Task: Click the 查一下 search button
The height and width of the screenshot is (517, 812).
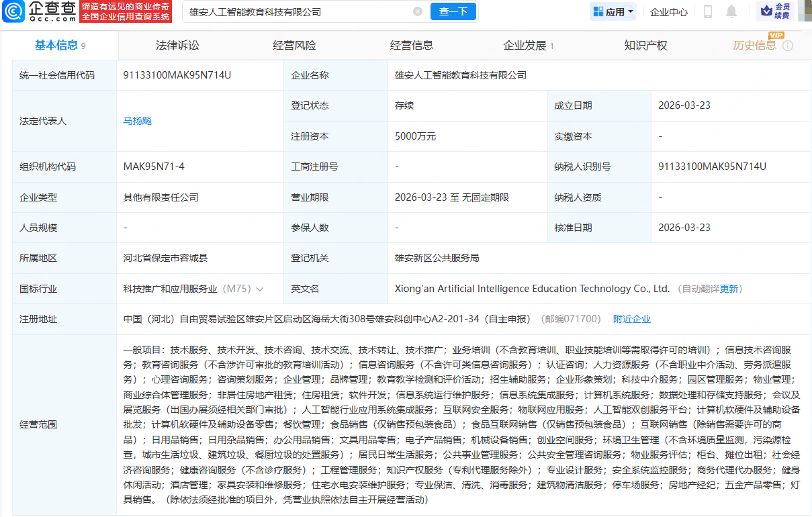Action: 453,11
